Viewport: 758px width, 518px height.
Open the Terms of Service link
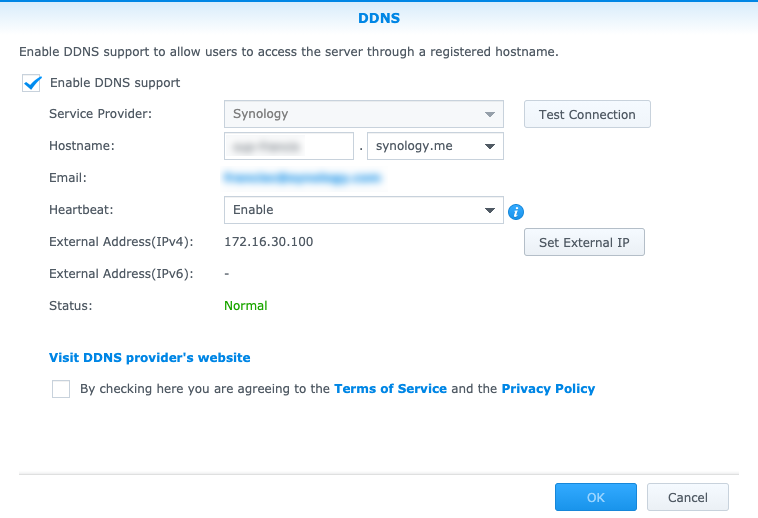[390, 389]
